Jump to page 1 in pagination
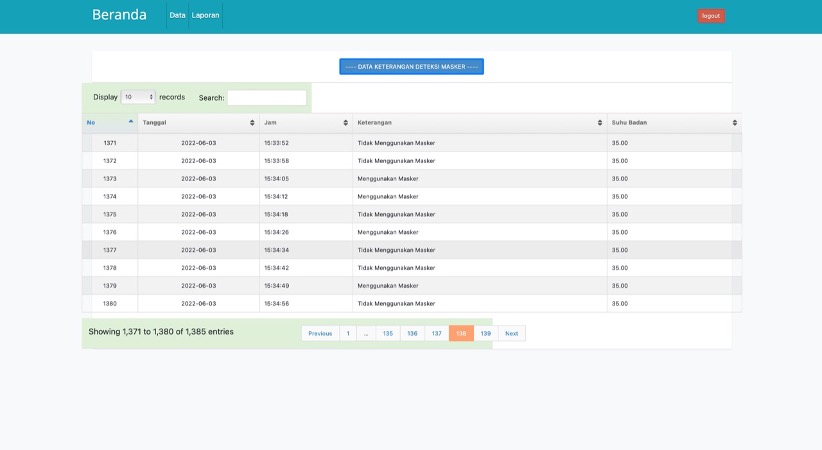The height and width of the screenshot is (450, 822). coord(348,334)
